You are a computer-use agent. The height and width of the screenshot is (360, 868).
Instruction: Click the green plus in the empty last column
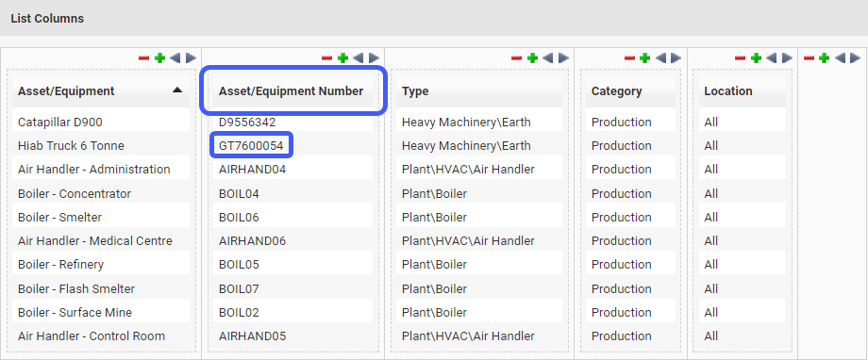click(x=824, y=58)
